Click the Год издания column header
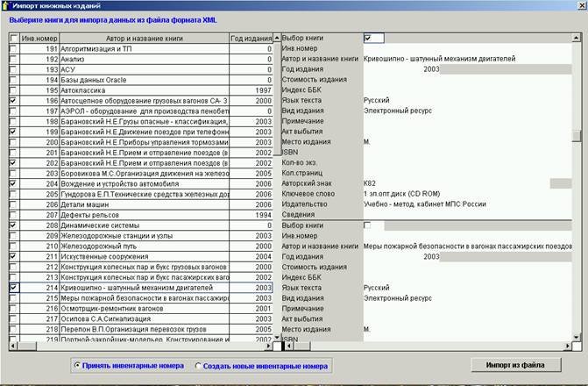Image resolution: width=588 pixels, height=386 pixels. pos(251,39)
